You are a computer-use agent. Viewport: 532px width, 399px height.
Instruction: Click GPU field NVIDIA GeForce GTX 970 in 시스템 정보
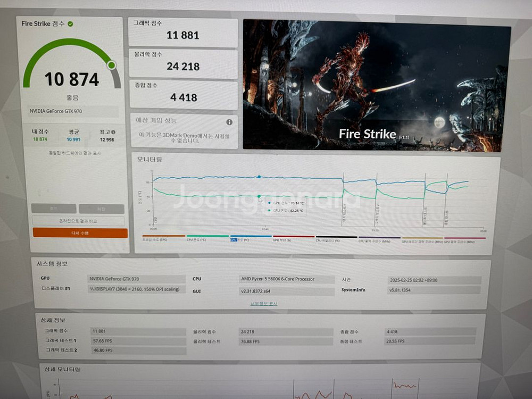coord(136,279)
